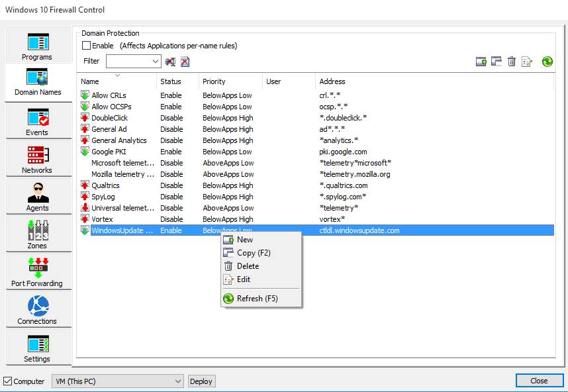Sort by the Status column header

[x=177, y=81]
